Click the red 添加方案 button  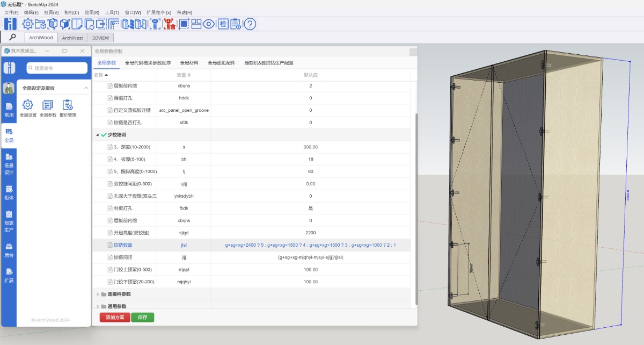pos(115,318)
